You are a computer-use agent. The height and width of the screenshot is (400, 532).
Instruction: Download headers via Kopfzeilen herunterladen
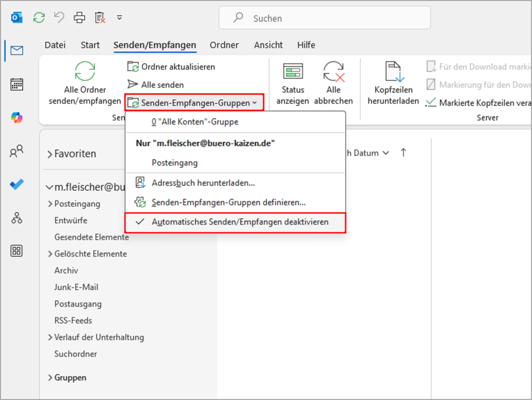click(x=392, y=82)
